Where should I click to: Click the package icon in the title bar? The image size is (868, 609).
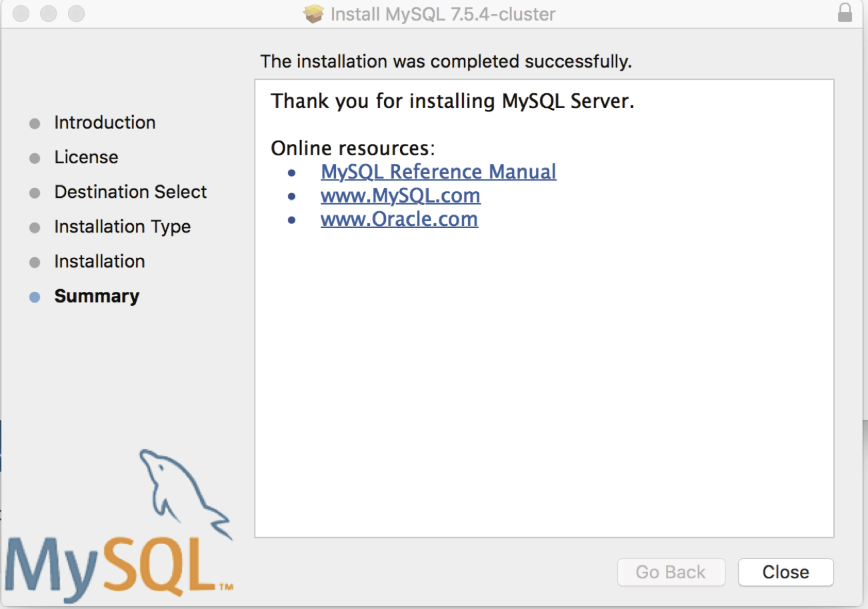point(313,13)
